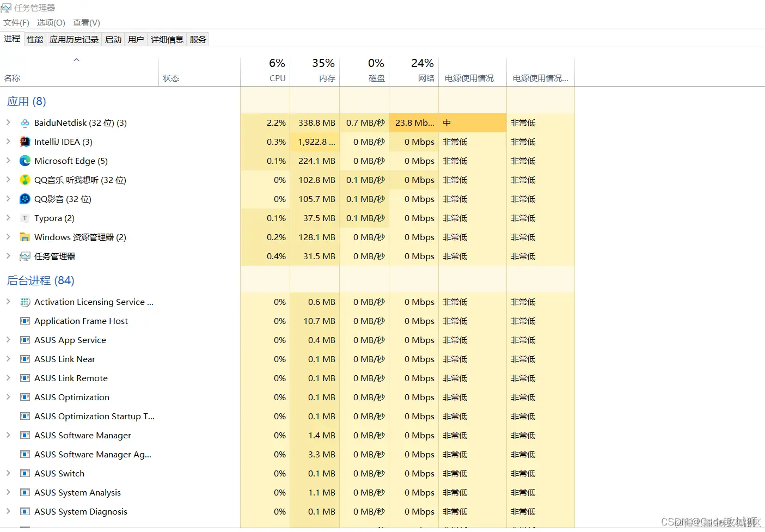Expand the BaiduNetdisk process group

click(x=8, y=123)
